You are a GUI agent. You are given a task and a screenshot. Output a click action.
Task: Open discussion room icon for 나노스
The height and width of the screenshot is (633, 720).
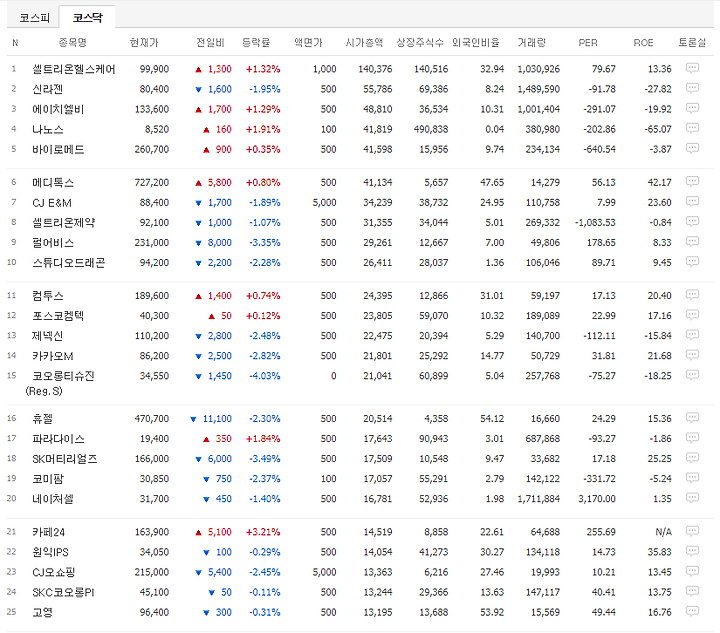click(692, 129)
